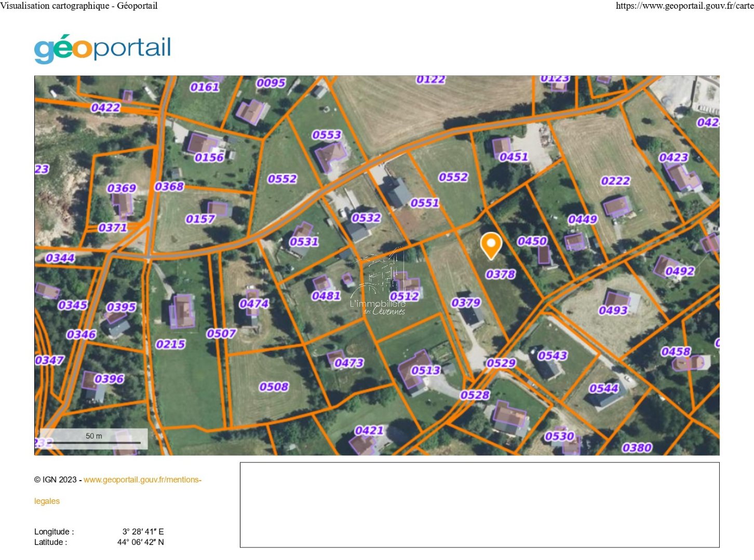The image size is (754, 560).
Task: Click parcel number 0222
Action: (615, 181)
